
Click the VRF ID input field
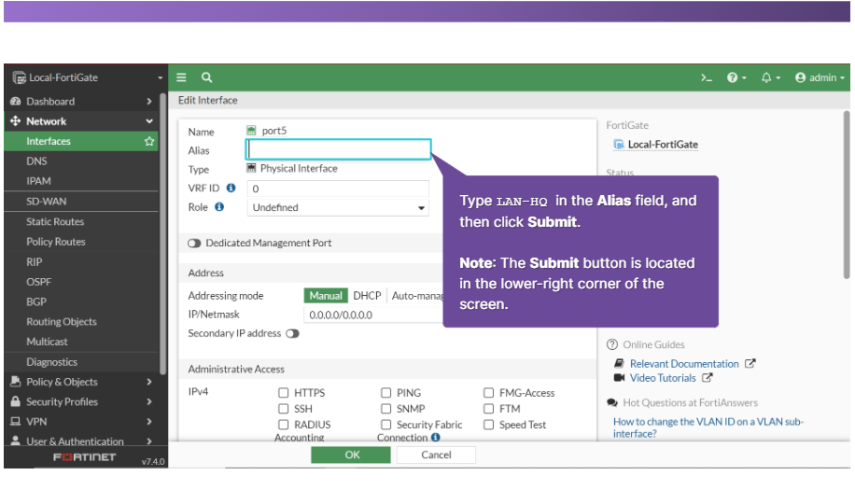coord(338,189)
